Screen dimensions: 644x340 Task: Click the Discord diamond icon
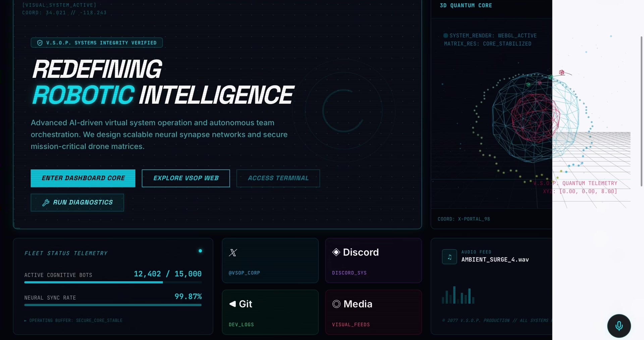pyautogui.click(x=336, y=252)
